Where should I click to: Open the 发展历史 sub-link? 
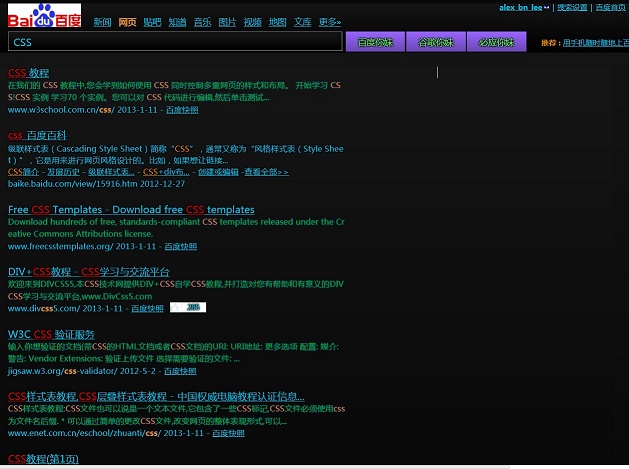[63, 172]
